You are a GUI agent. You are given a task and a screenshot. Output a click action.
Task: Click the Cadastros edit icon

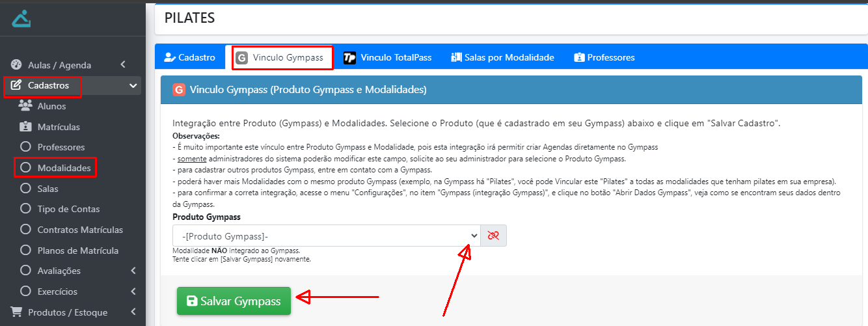17,85
